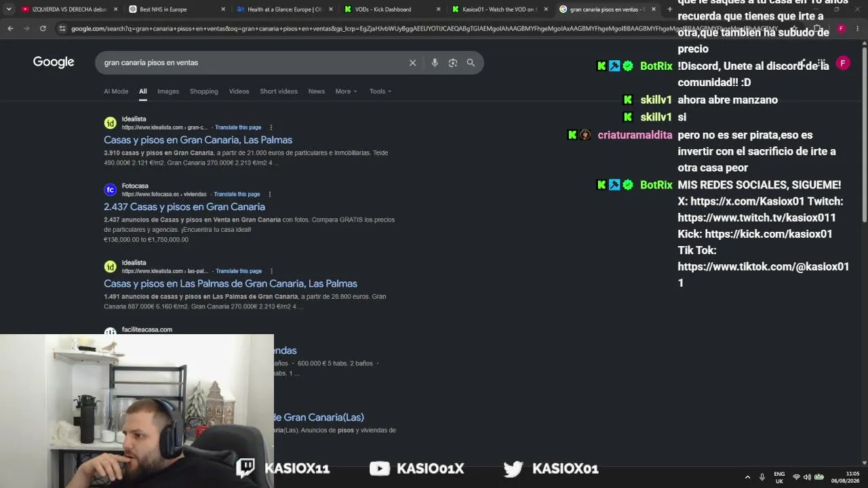
Task: Click the Fotocasa site favicon
Action: coord(110,190)
